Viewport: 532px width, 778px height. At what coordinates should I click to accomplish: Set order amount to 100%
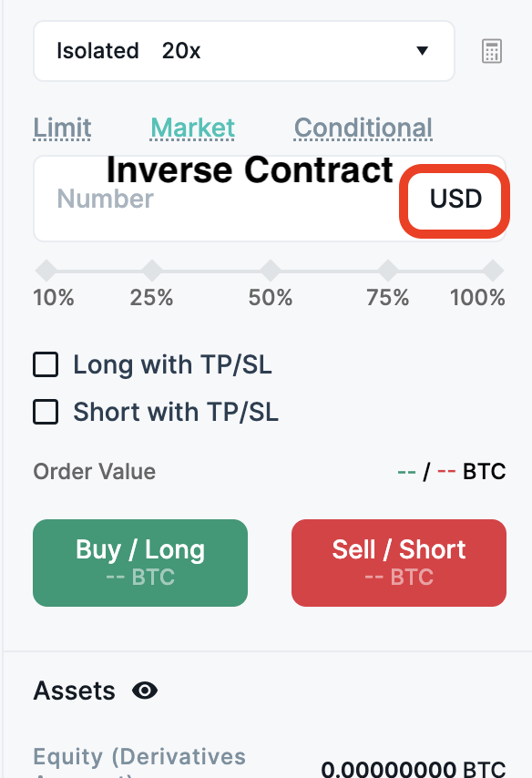click(x=493, y=270)
